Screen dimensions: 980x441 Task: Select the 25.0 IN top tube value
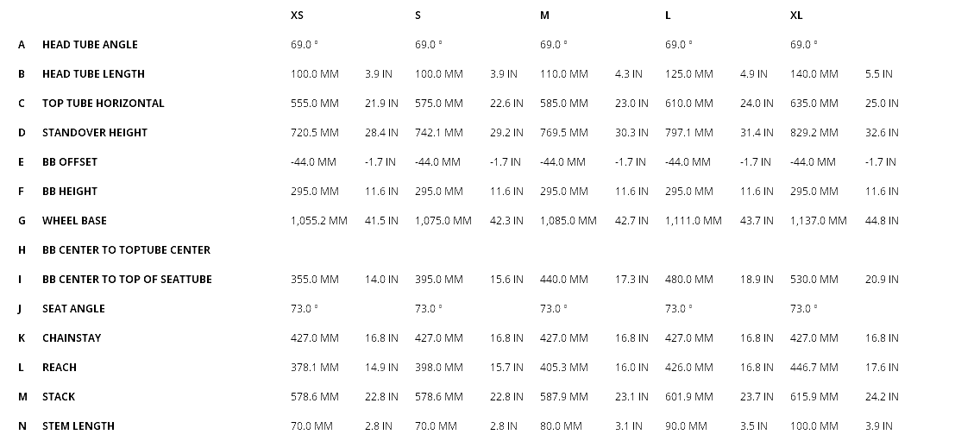882,104
